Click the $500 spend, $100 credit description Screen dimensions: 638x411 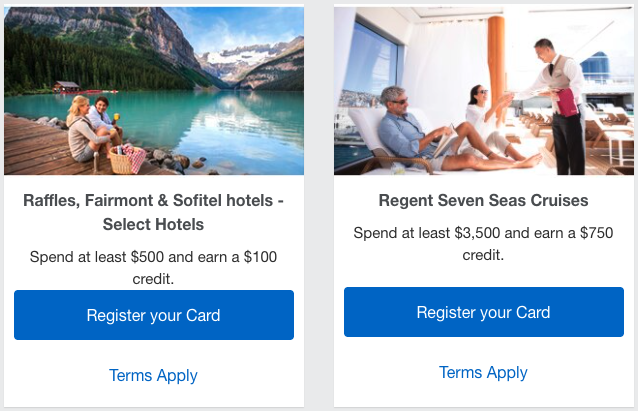(153, 267)
